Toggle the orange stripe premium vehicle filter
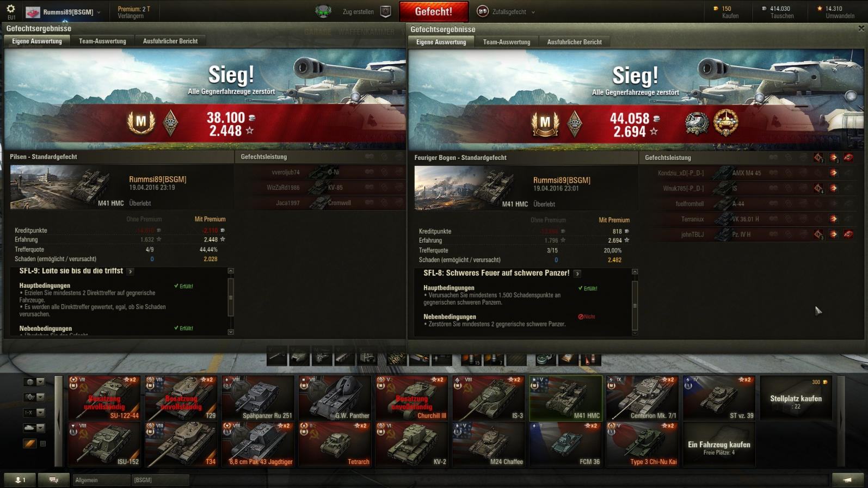This screenshot has height=488, width=868. [29, 443]
